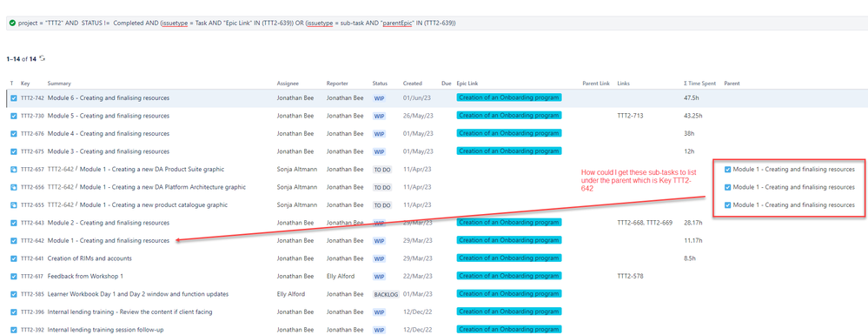Open Feedback from Workshop 1 issue
Image resolution: width=868 pixels, height=335 pixels.
[85, 276]
